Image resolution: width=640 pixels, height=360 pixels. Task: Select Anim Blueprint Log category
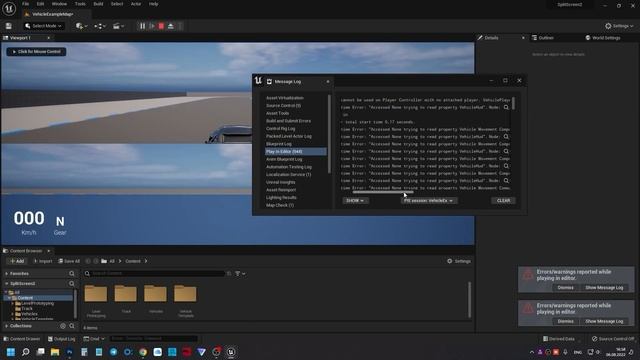[x=284, y=159]
